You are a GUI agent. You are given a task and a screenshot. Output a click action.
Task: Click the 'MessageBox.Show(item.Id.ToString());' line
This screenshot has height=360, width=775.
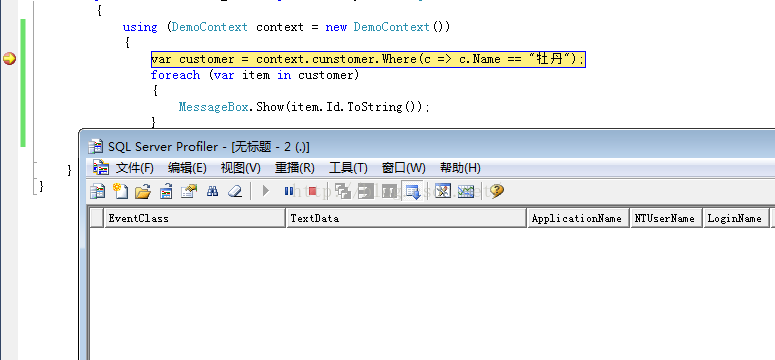click(x=304, y=107)
